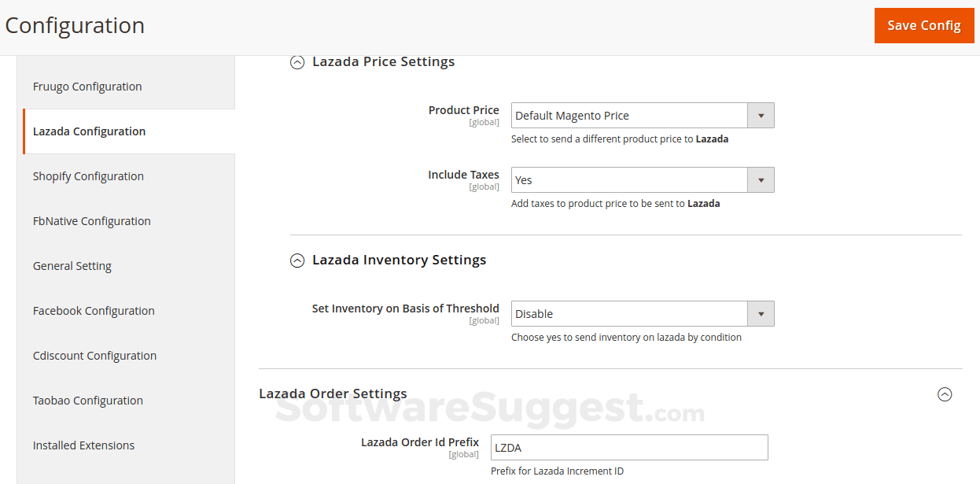Select Fruugo Configuration in sidebar
The image size is (980, 484).
[x=87, y=86]
